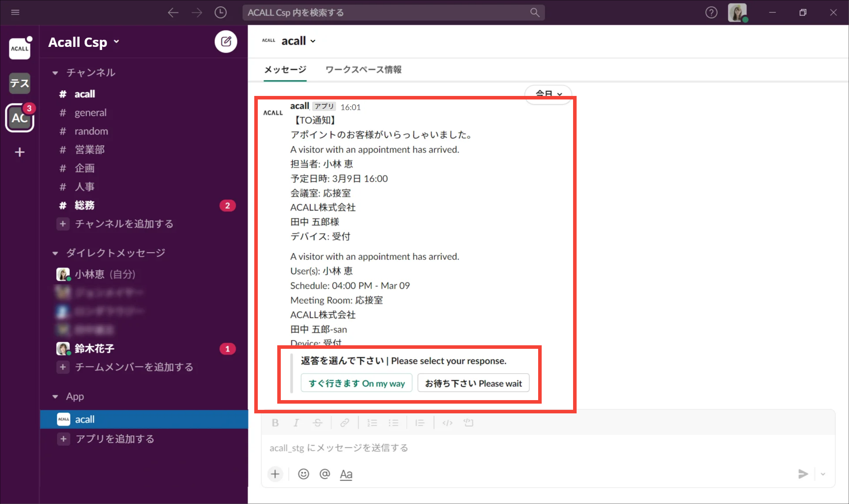849x504 pixels.
Task: Collapse the App section
Action: click(x=55, y=397)
